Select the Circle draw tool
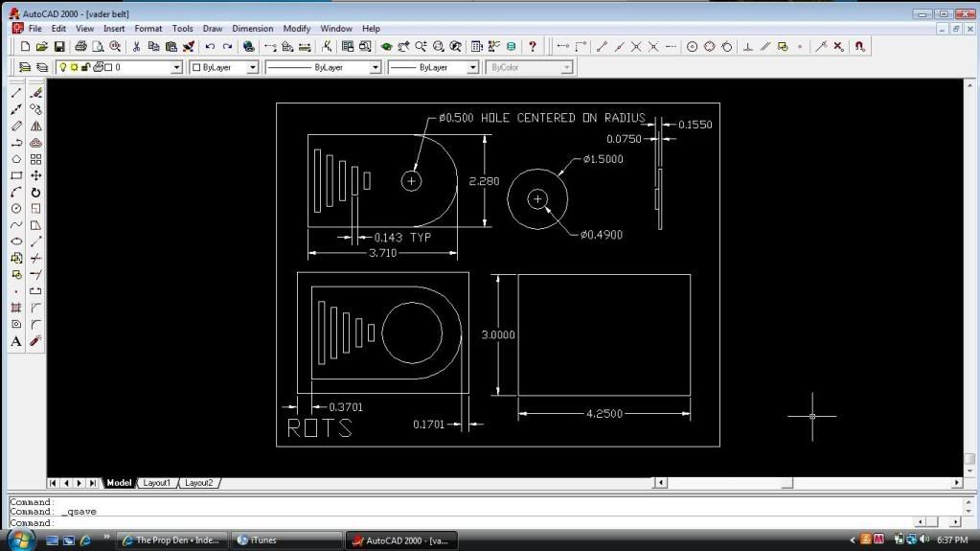980x551 pixels. click(16, 208)
